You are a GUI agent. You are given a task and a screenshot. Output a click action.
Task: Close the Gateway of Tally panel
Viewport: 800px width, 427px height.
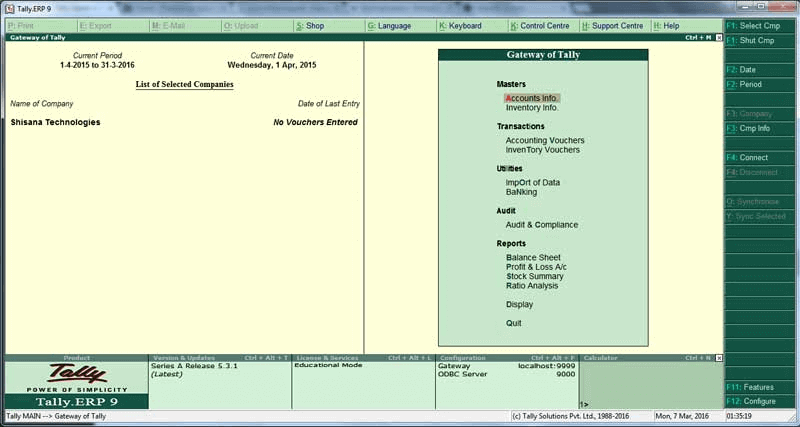(719, 38)
